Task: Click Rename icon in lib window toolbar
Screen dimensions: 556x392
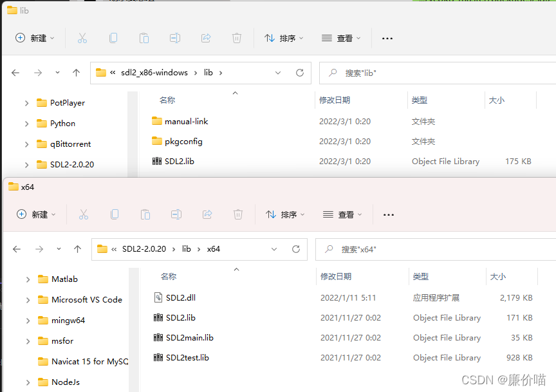Action: (x=175, y=38)
